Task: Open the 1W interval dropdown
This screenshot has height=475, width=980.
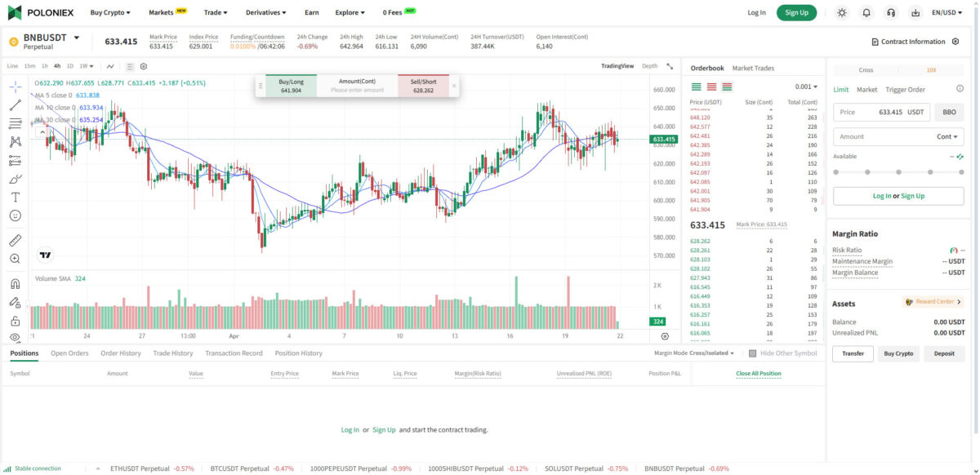Action: [x=86, y=66]
